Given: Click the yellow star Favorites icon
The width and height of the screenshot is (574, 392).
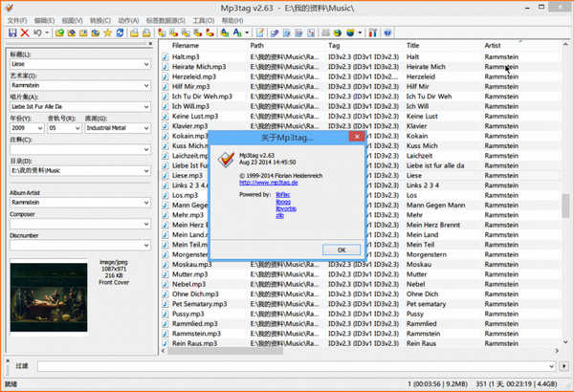Looking at the screenshot, I should [x=107, y=33].
